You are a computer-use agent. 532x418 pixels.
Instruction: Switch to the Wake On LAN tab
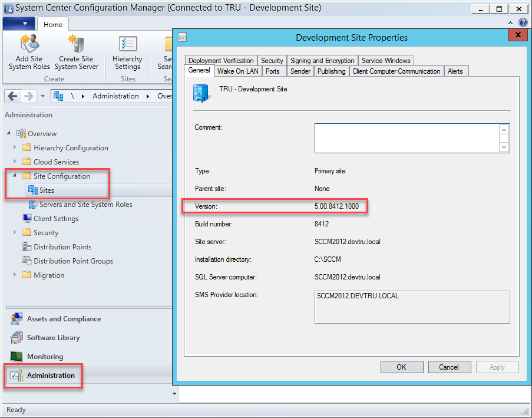[238, 71]
